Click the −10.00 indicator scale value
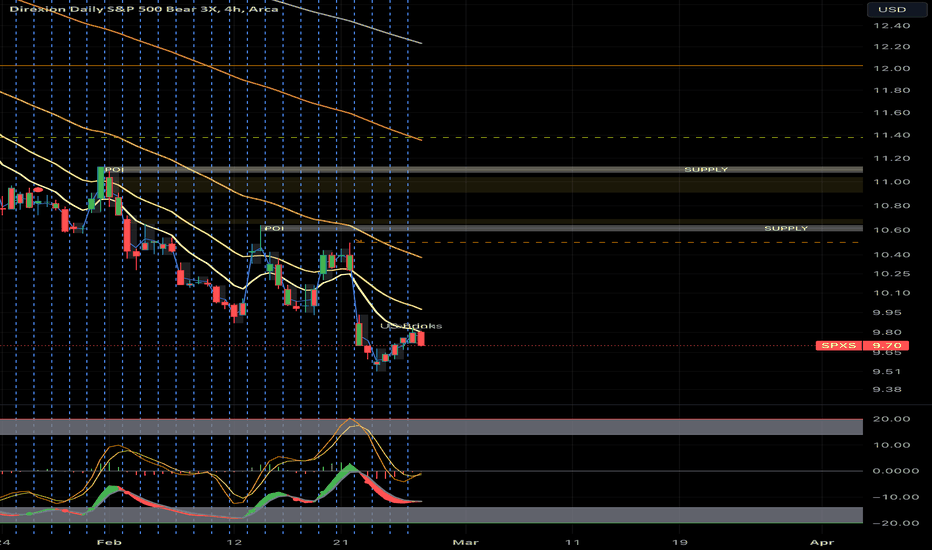The height and width of the screenshot is (550, 932). tap(896, 497)
